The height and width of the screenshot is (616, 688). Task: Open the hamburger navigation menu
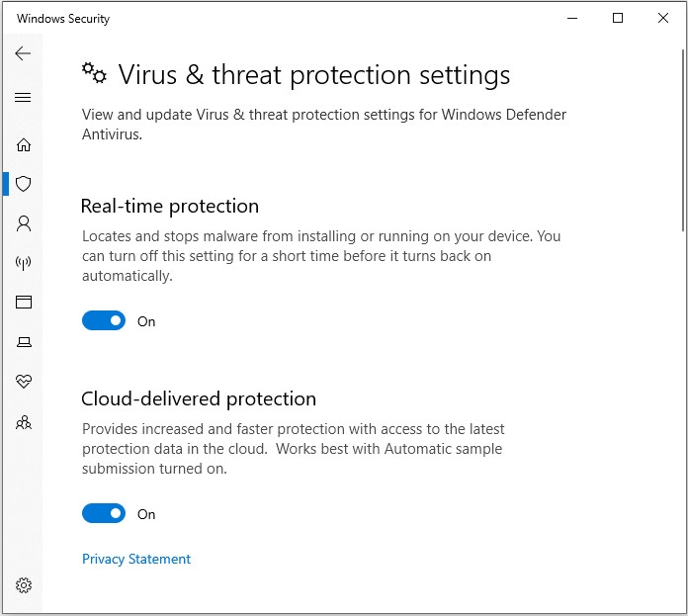point(23,98)
